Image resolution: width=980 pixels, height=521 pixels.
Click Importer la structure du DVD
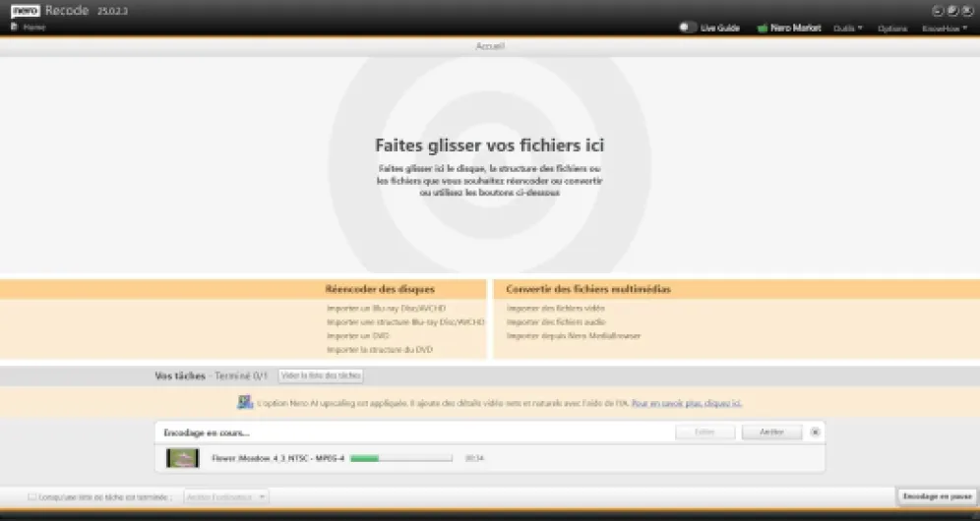pos(380,349)
